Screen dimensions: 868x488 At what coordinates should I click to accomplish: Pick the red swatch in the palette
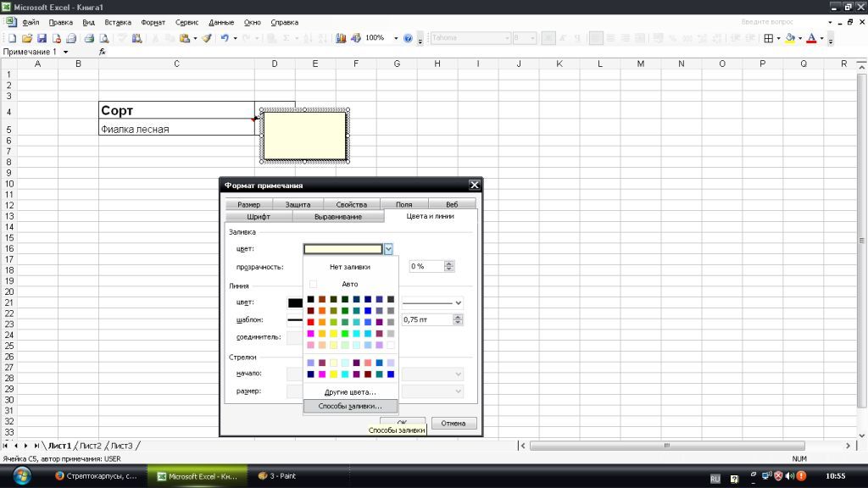pos(311,322)
